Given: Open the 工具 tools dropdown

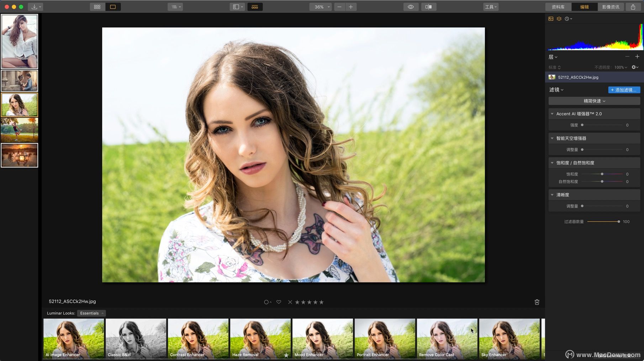Looking at the screenshot, I should pyautogui.click(x=491, y=7).
